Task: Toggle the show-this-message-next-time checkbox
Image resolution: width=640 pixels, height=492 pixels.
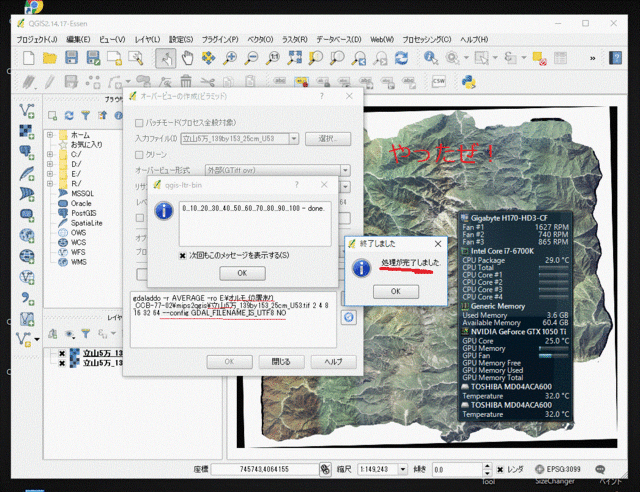Action: click(x=182, y=256)
